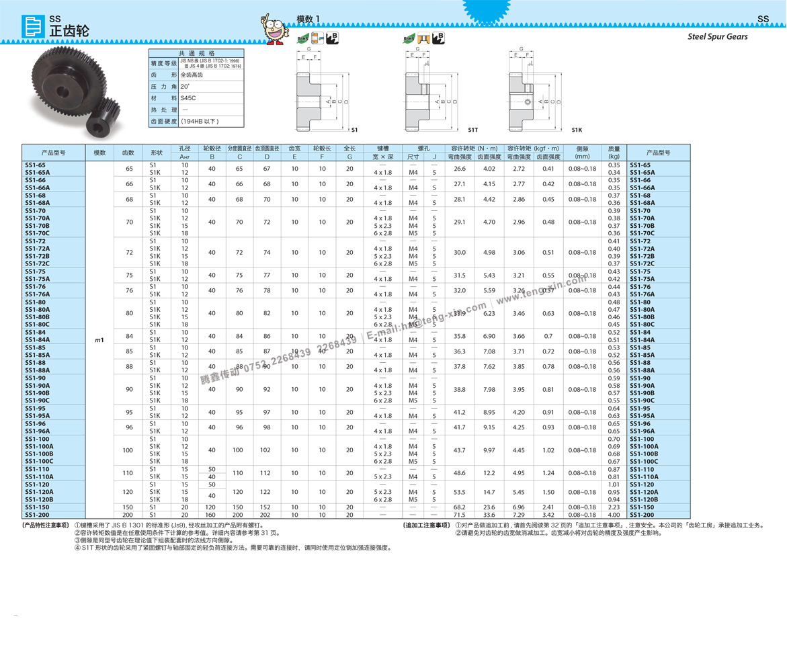Click the 质量 (kg) column header
The width and height of the screenshot is (787, 672).
pyautogui.click(x=614, y=153)
